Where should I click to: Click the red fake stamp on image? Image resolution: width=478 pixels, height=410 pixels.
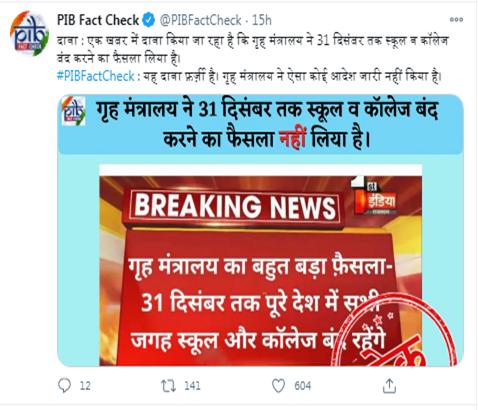point(398,333)
